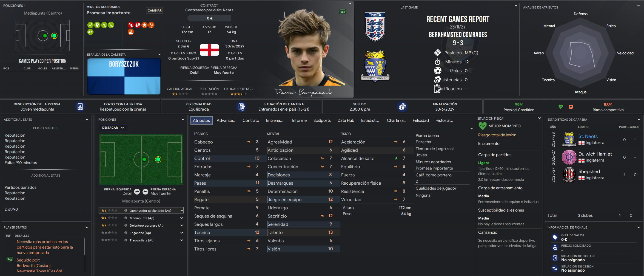Click the salary icon beside 2.300 € p/a
The image size is (644, 276).
click(x=402, y=107)
